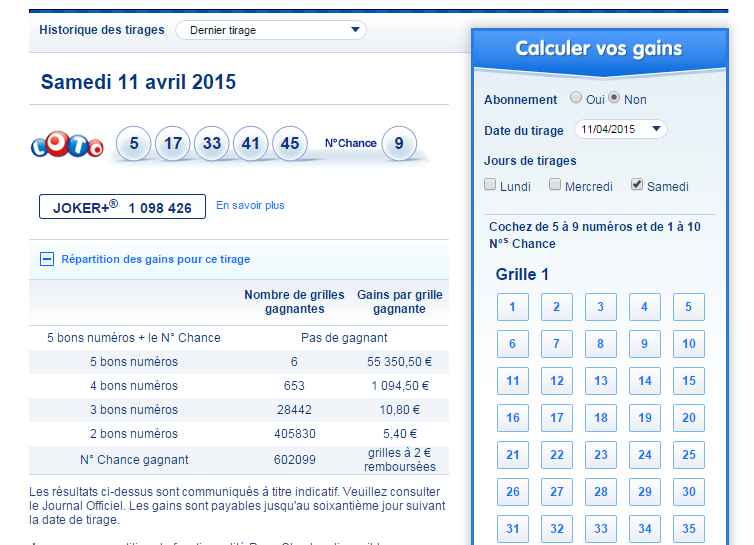754x545 pixels.
Task: Click the Répartition des gains pour ce tirage link
Action: tap(156, 259)
